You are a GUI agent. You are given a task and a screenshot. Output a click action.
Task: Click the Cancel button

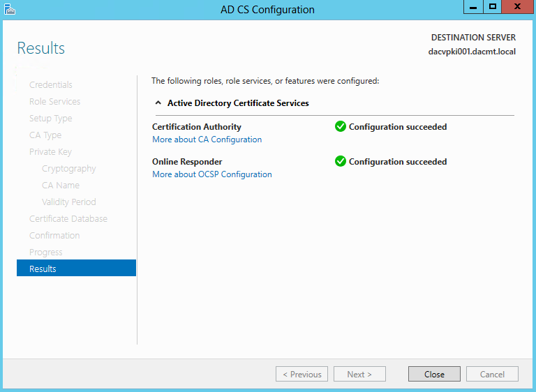(492, 375)
